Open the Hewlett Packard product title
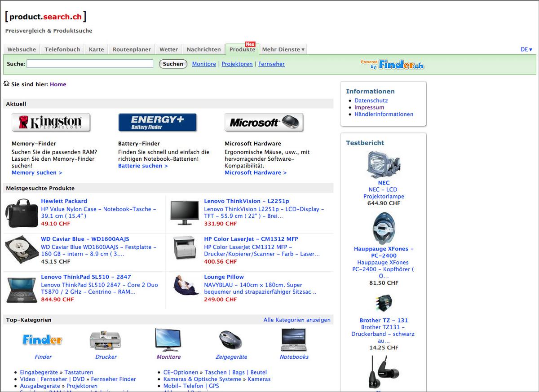This screenshot has height=392, width=539. (64, 201)
